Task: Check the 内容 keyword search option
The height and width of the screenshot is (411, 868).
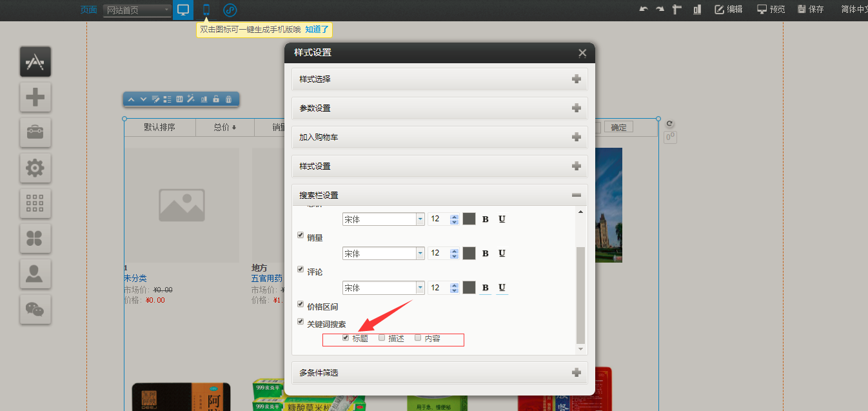Action: [418, 337]
